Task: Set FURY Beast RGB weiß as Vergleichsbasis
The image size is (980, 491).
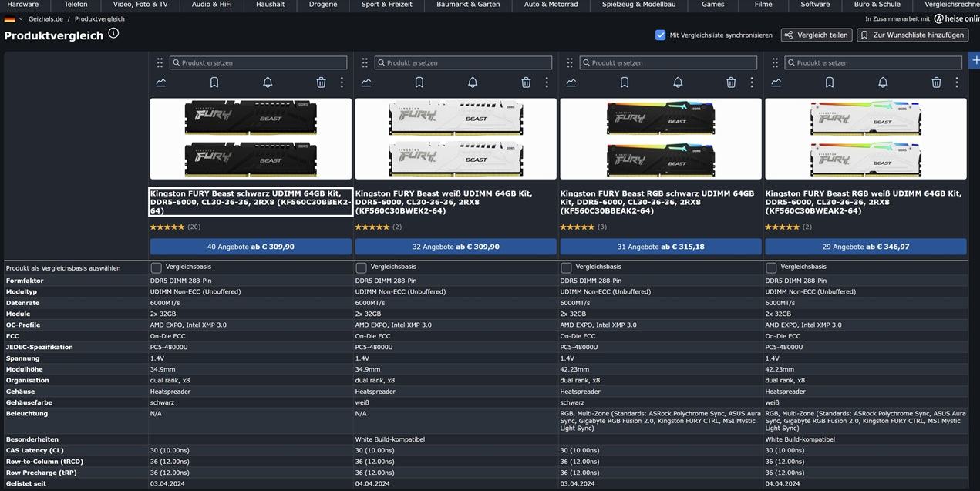Action: point(772,267)
